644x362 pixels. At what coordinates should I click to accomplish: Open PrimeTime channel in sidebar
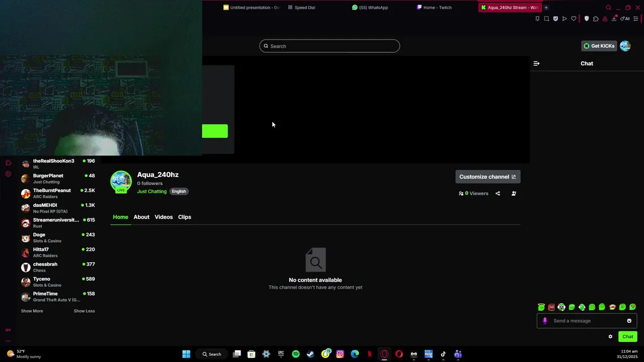(58, 297)
